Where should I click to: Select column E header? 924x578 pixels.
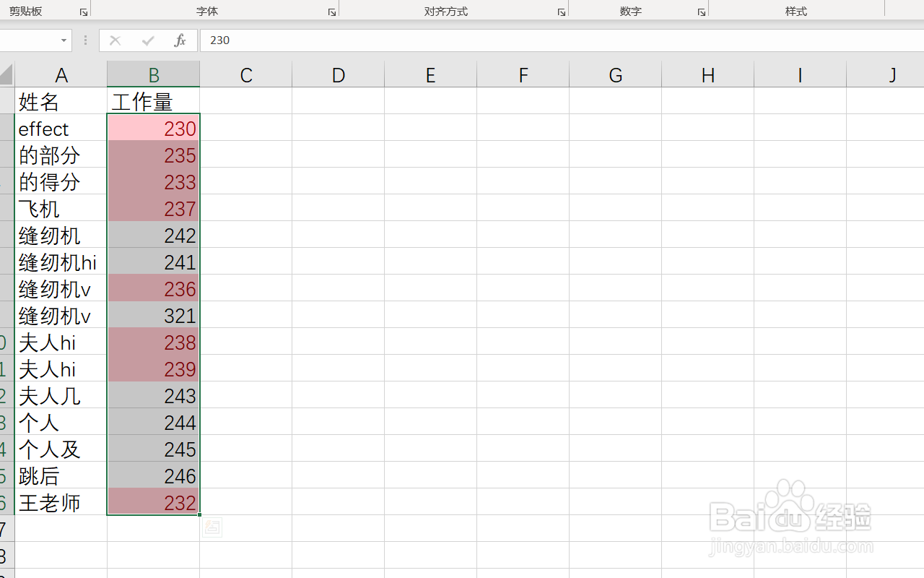431,74
